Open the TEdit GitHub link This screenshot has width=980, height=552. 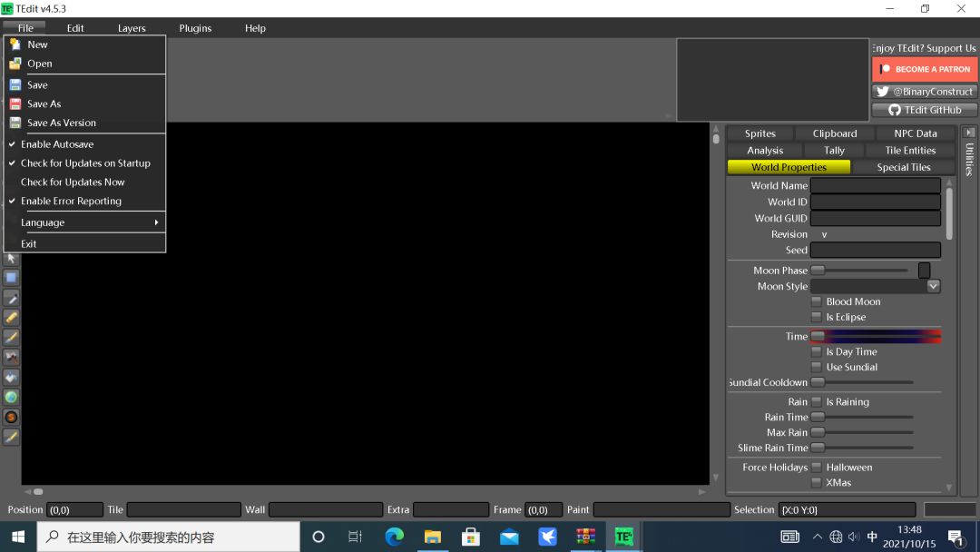click(925, 109)
